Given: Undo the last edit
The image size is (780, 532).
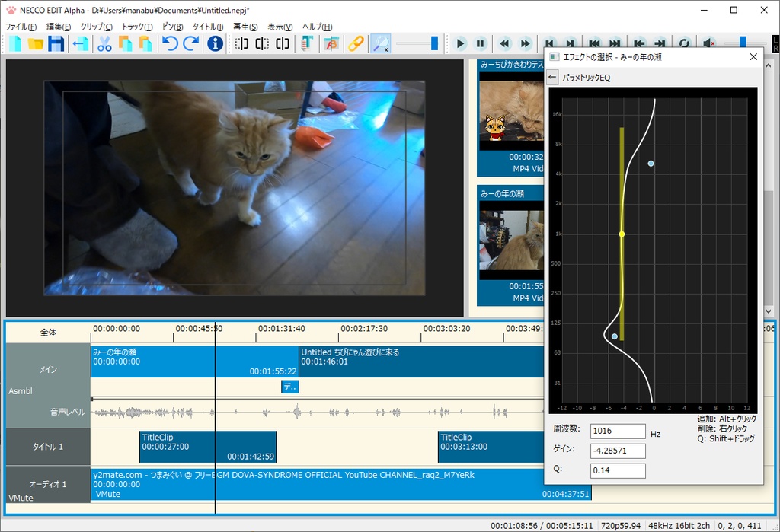Looking at the screenshot, I should pos(170,43).
